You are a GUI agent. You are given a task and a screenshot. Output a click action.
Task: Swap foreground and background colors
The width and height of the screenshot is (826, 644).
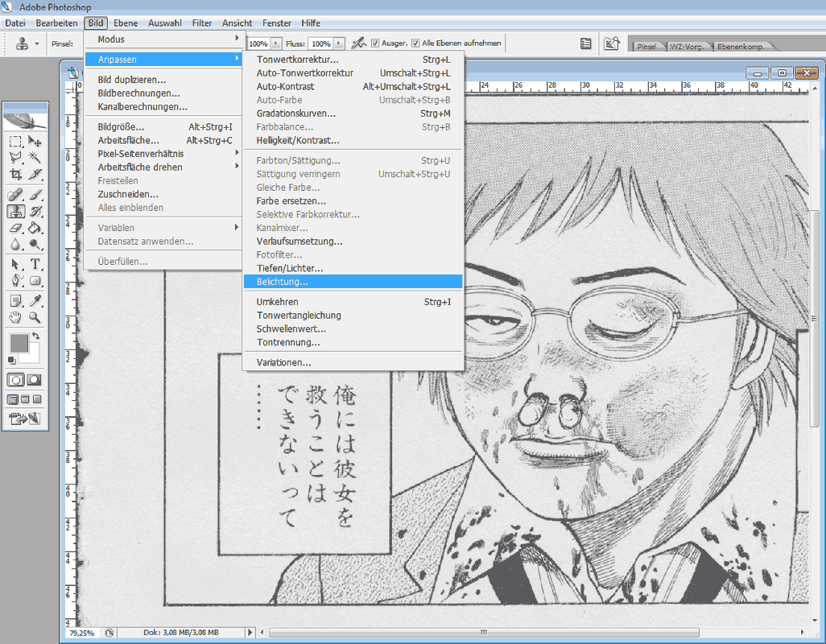click(x=35, y=336)
